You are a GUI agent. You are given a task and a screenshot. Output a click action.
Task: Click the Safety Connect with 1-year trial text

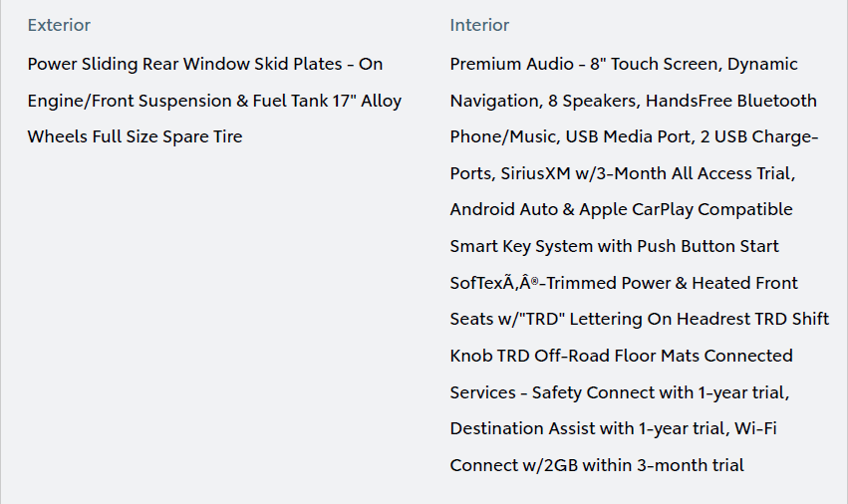pos(659,392)
